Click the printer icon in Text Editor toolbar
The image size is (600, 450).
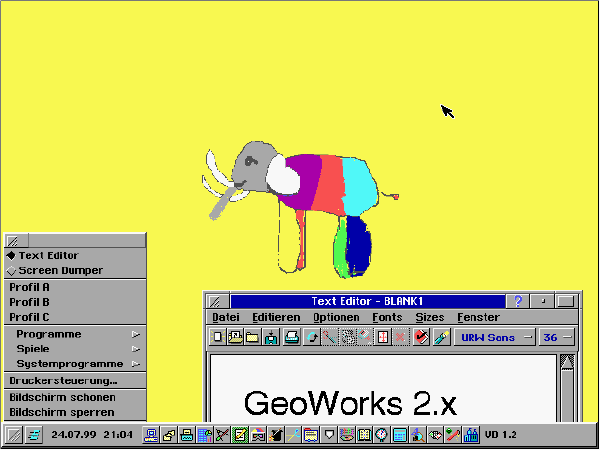(291, 337)
